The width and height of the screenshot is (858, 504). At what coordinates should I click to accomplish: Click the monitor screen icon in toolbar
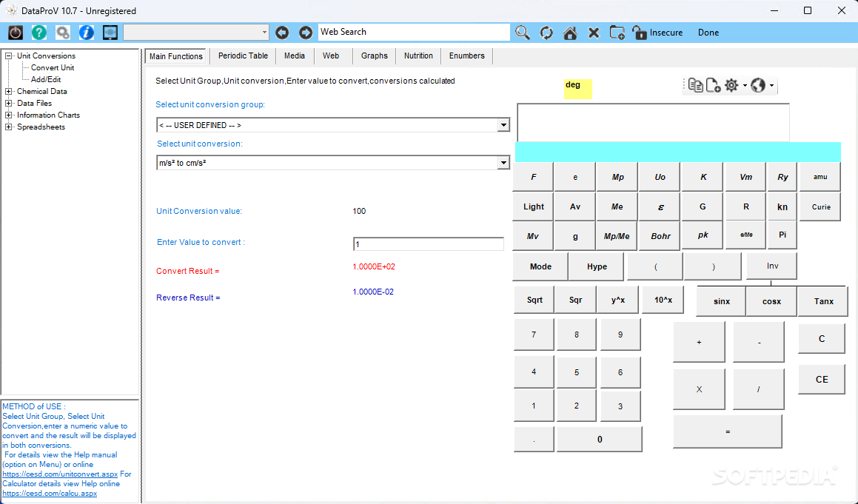point(110,33)
